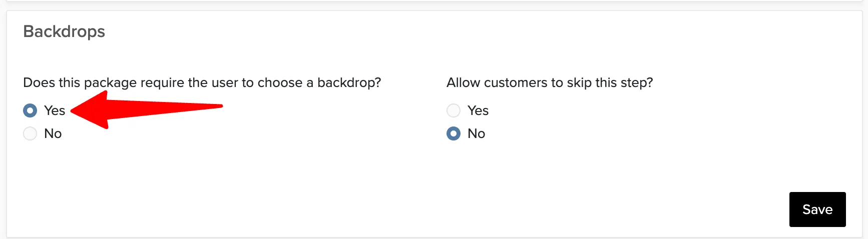This screenshot has height=239, width=868.
Task: Click the 'No' text label under skip question
Action: [x=477, y=133]
